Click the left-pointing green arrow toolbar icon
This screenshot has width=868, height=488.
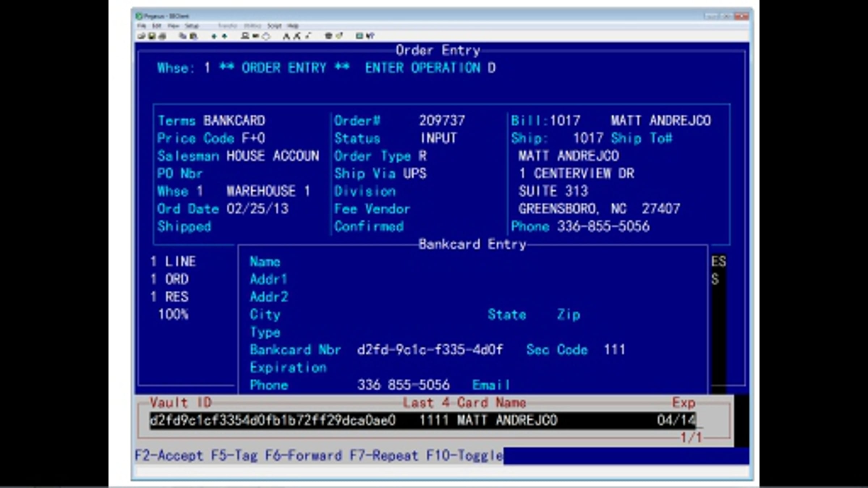point(214,36)
